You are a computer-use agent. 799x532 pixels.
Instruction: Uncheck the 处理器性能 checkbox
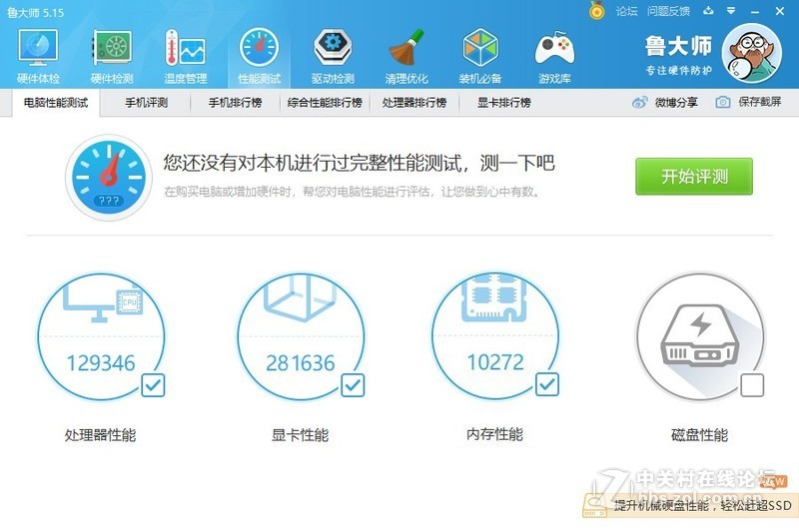[x=153, y=385]
